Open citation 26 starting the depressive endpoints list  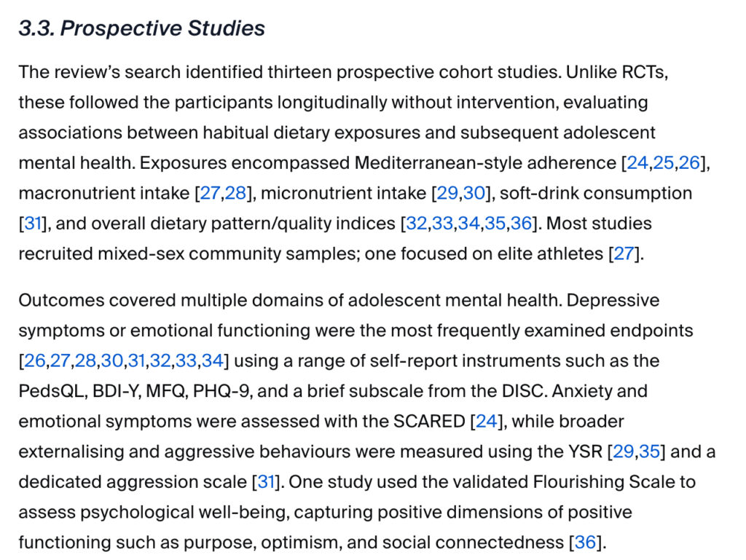point(34,360)
